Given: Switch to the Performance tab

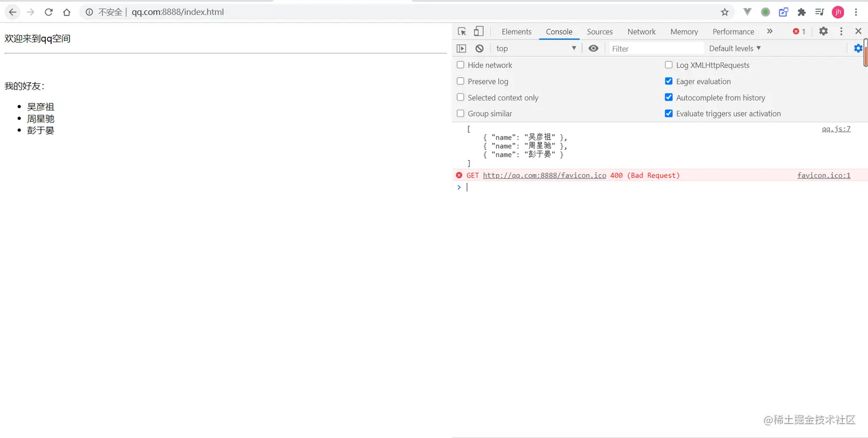Looking at the screenshot, I should [x=733, y=32].
